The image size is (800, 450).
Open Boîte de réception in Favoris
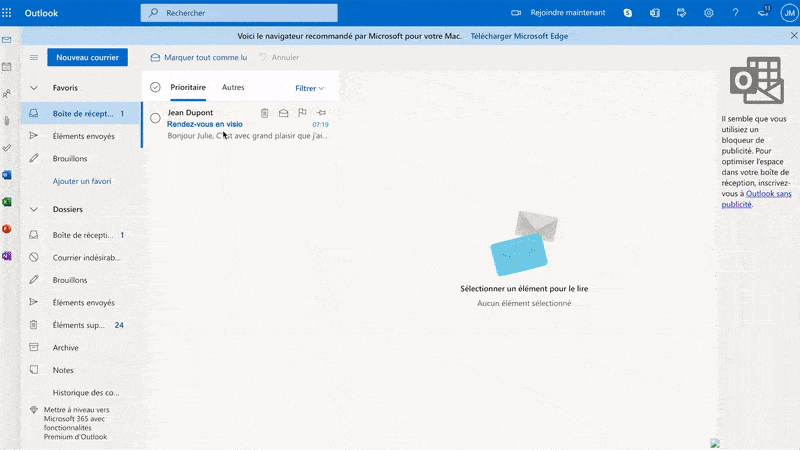coord(81,113)
